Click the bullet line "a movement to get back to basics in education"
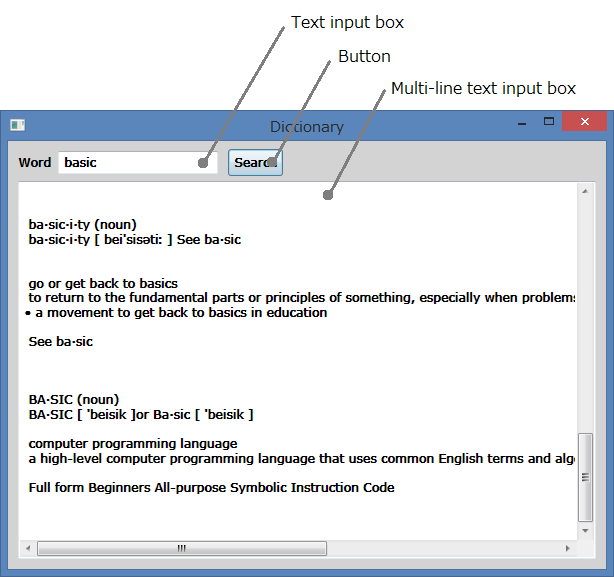 coord(176,313)
